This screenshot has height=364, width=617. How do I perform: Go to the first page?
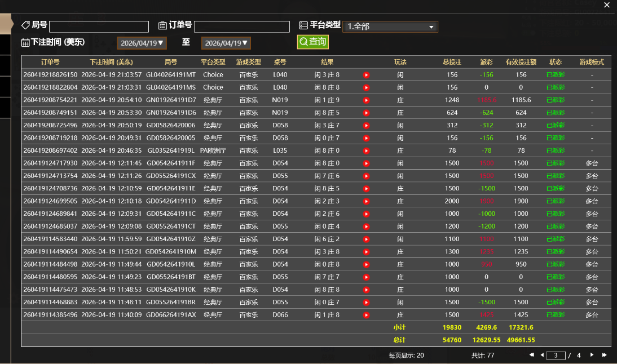pos(532,355)
